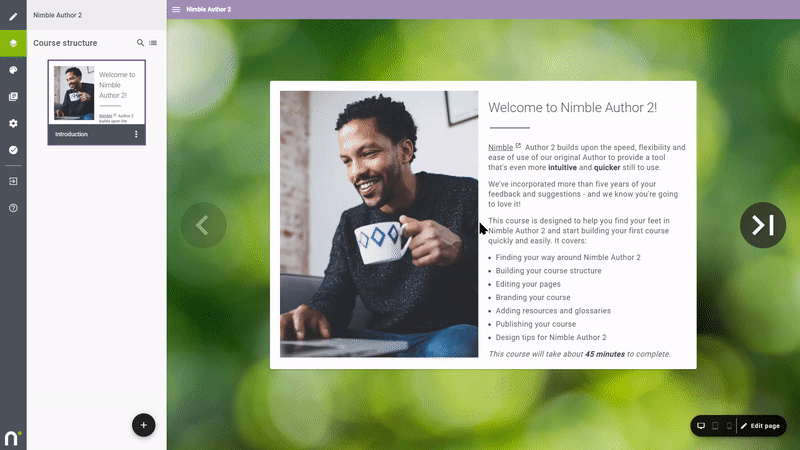
Task: Open the theme palette icon
Action: tap(13, 70)
